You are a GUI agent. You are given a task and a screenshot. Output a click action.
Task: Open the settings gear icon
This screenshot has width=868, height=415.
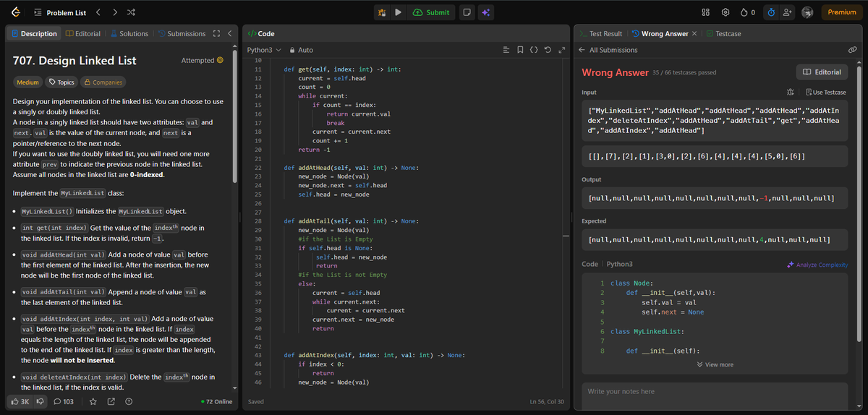726,12
